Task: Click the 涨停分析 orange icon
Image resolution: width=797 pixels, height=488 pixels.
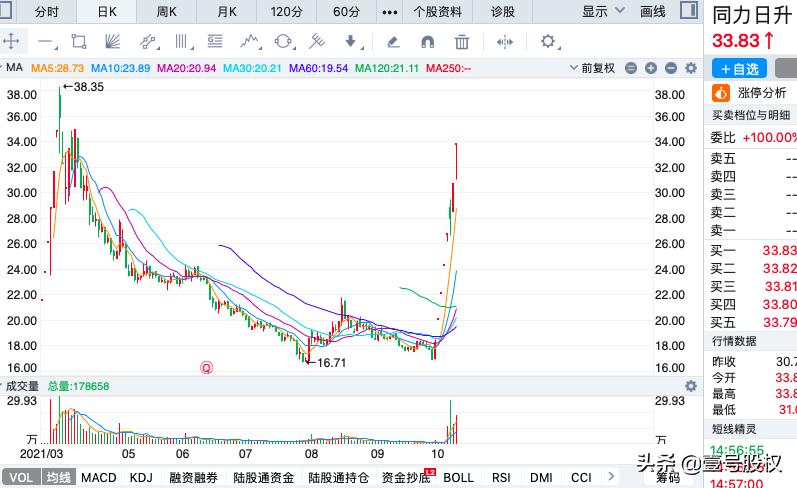Action: (x=721, y=93)
